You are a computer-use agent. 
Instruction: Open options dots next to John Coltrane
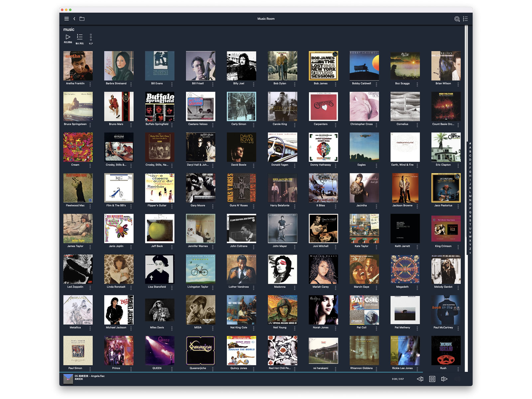(254, 247)
